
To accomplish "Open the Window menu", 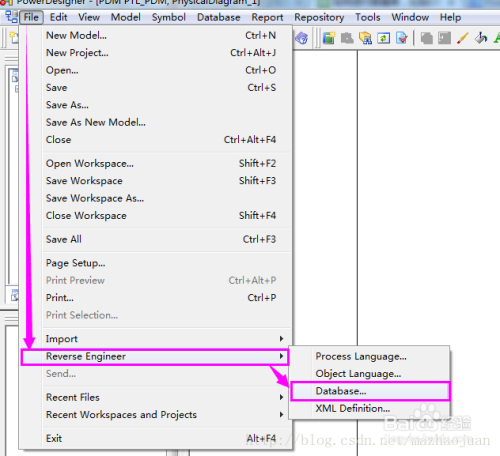I will click(x=410, y=17).
